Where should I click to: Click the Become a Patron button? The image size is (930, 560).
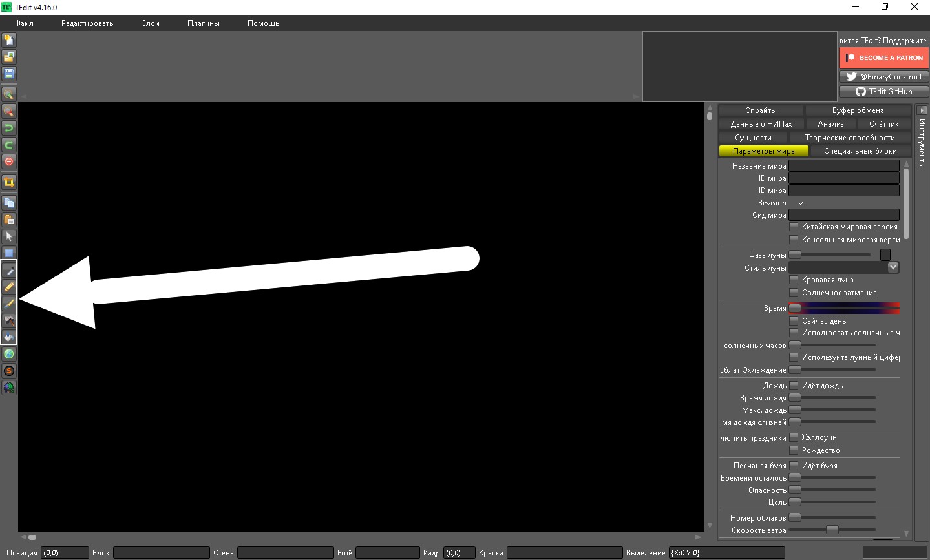(883, 57)
